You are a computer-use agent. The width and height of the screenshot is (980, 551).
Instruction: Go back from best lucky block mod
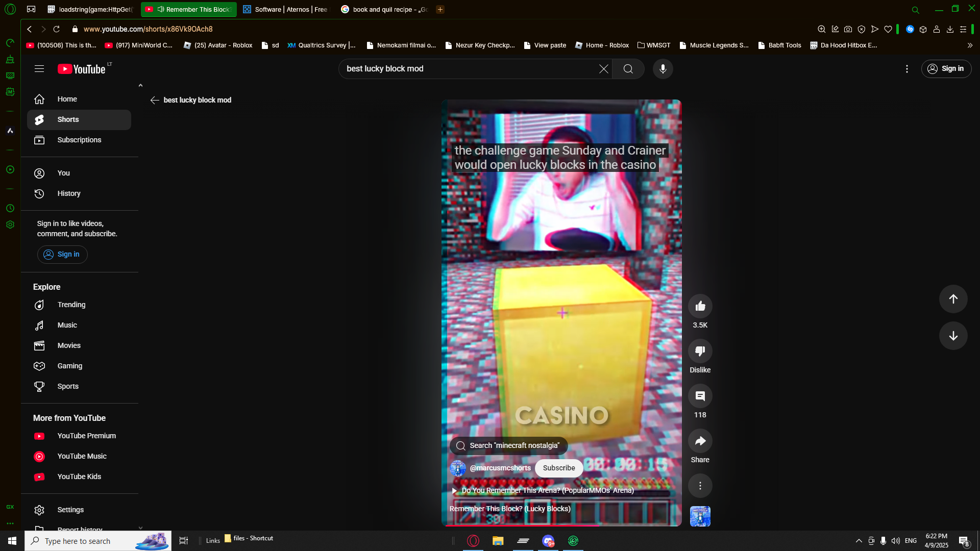point(155,100)
